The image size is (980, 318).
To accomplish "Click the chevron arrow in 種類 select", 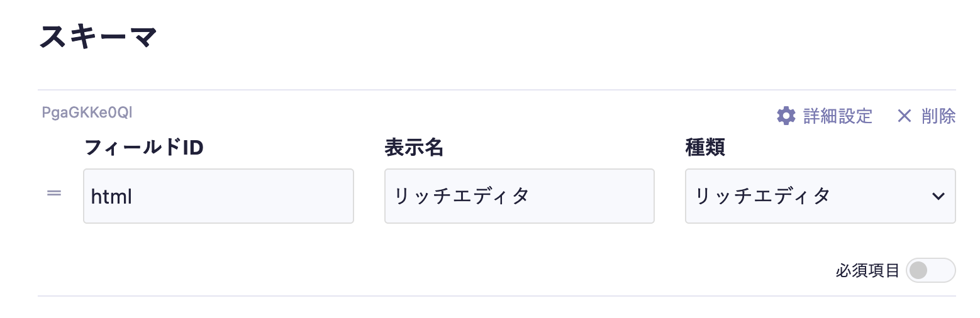I will click(938, 196).
